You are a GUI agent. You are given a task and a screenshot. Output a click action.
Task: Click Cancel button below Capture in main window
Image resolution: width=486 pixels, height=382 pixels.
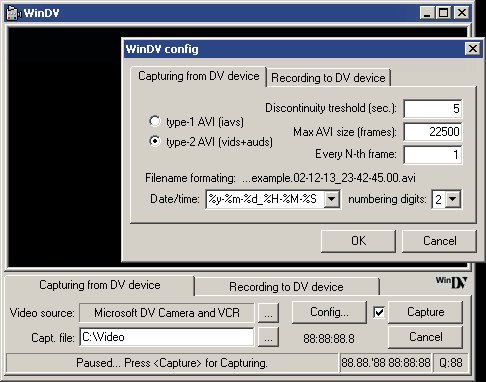tap(425, 337)
